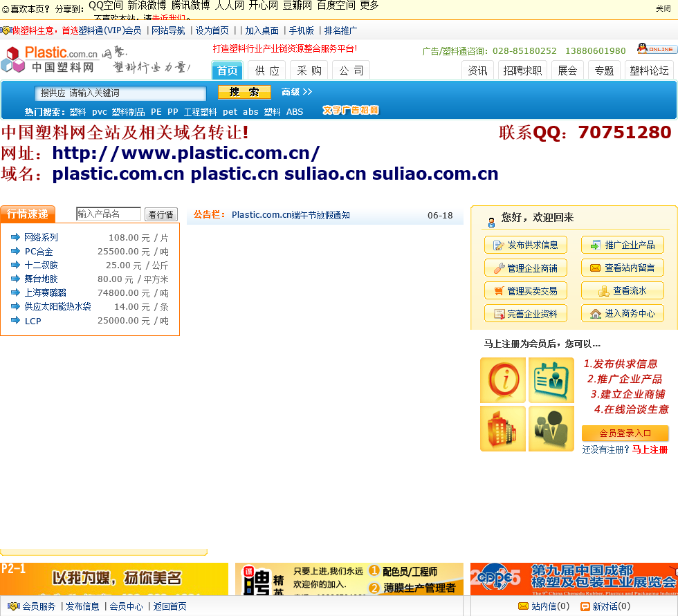Screen dimensions: 678x616
Task: Open the P2-1 以我为媒 banner
Action: point(114,579)
